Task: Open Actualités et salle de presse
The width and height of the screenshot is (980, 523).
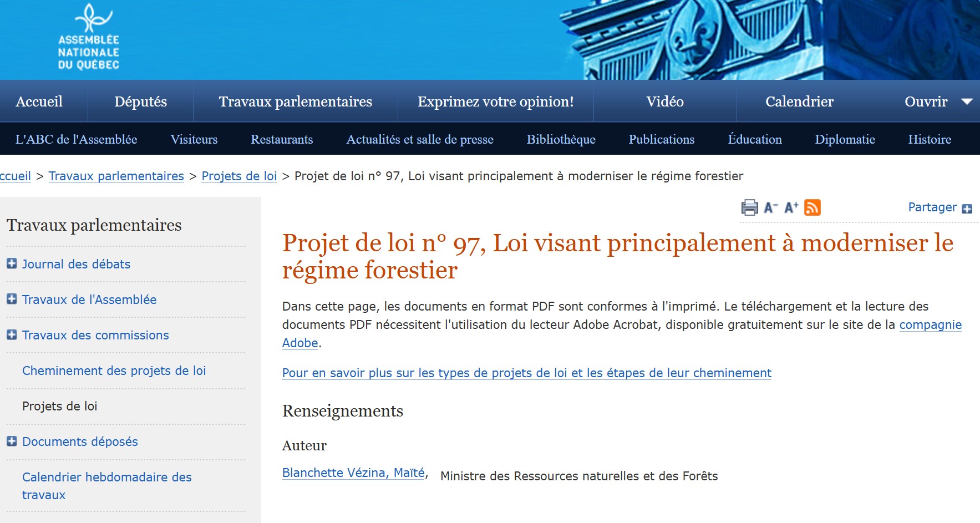Action: (420, 139)
